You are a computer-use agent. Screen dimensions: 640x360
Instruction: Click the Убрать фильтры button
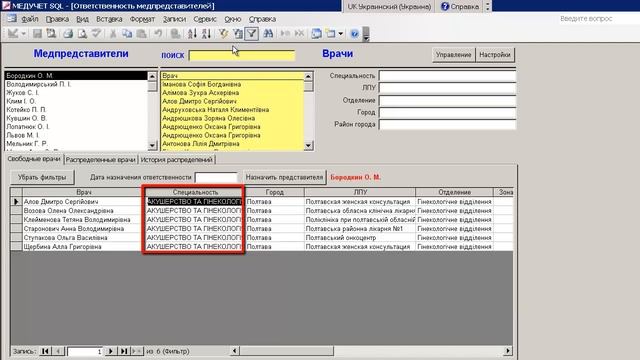click(x=42, y=177)
